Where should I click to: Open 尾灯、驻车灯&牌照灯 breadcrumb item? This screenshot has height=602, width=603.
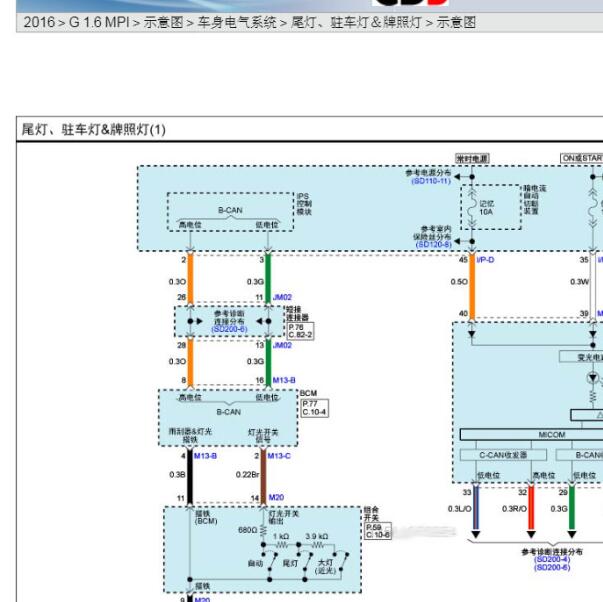tap(356, 22)
